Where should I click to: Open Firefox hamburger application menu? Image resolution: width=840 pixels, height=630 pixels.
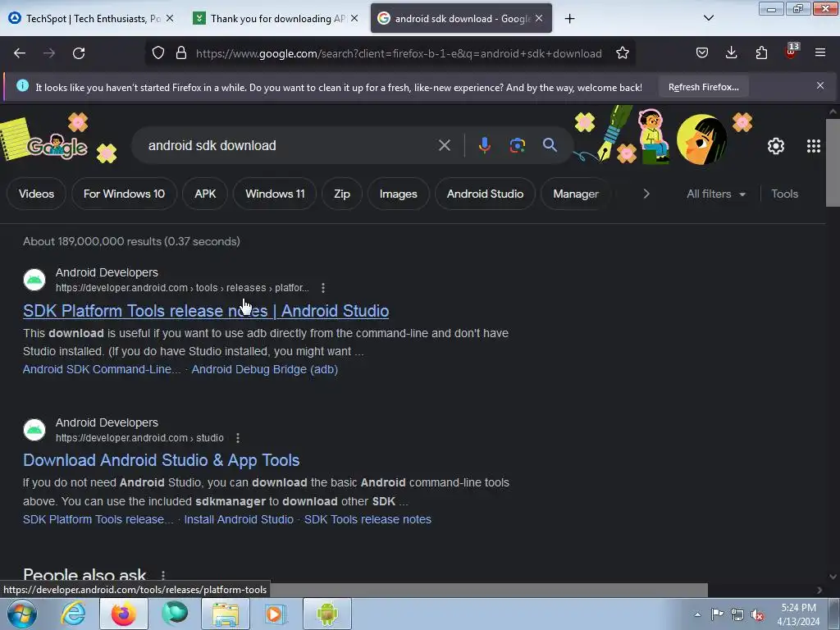(820, 52)
